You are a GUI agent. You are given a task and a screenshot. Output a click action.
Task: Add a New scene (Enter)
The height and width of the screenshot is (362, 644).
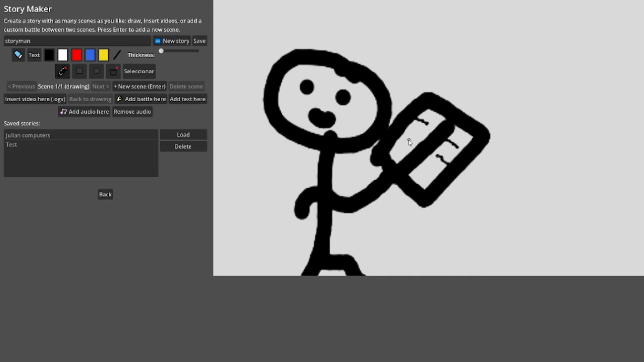pyautogui.click(x=140, y=86)
